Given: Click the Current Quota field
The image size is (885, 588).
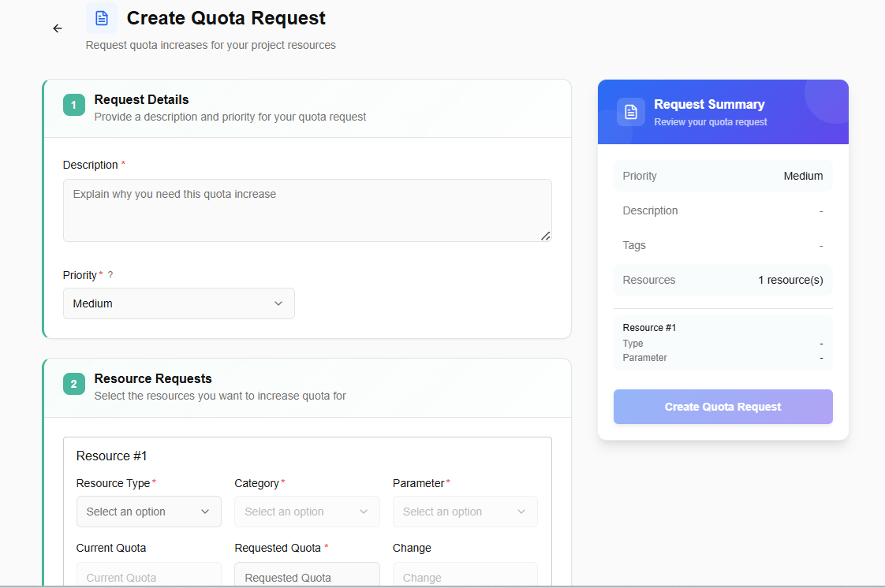Looking at the screenshot, I should tap(148, 576).
